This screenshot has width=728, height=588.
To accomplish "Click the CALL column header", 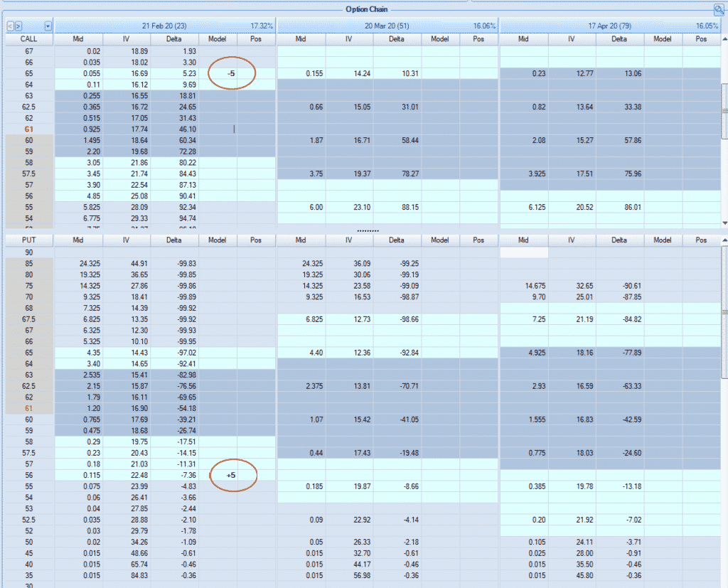I will point(28,39).
